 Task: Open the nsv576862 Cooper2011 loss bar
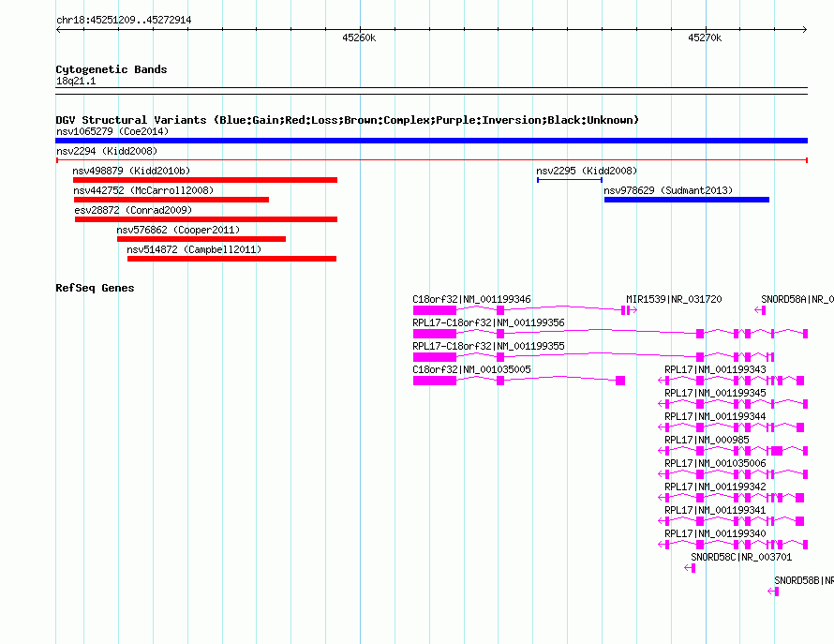click(x=201, y=239)
